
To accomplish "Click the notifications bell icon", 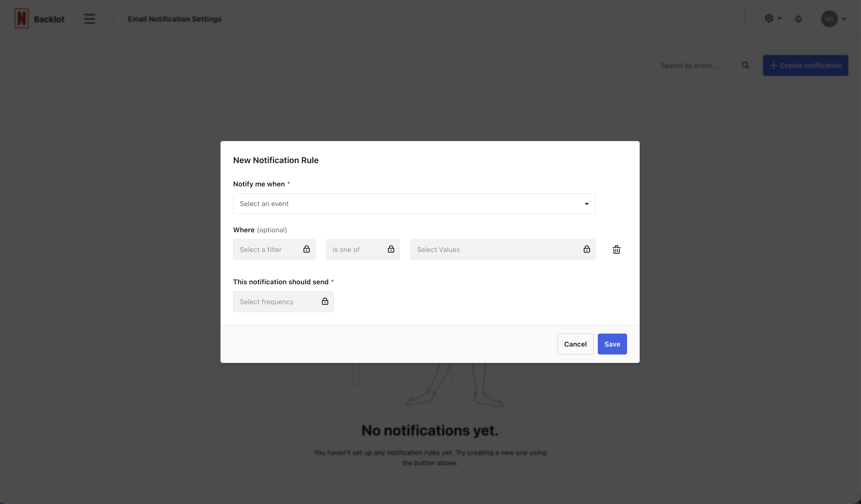I will click(798, 19).
